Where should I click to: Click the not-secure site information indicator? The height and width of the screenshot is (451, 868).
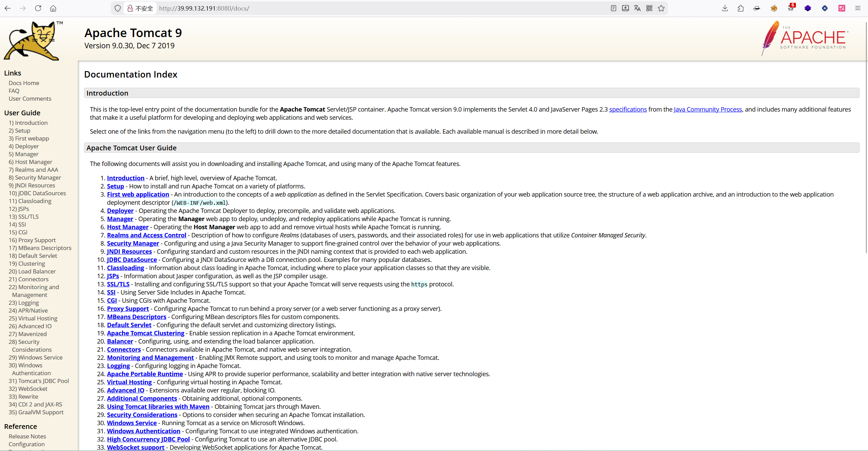(140, 8)
